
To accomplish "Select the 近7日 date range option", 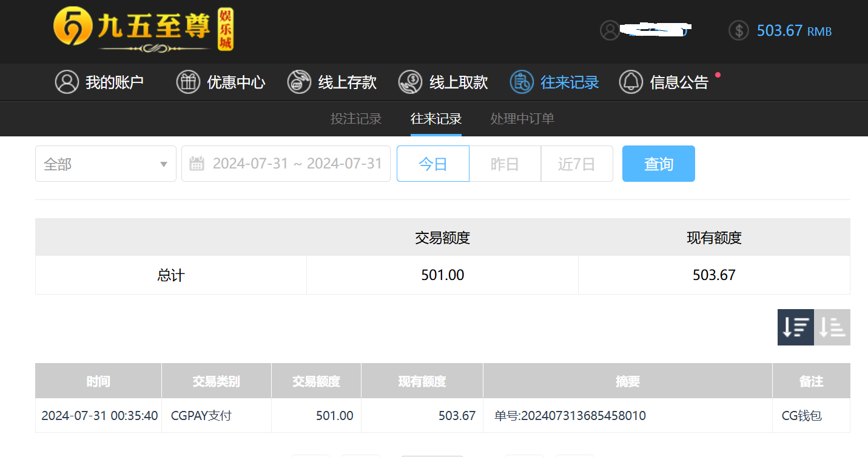I will 576,164.
